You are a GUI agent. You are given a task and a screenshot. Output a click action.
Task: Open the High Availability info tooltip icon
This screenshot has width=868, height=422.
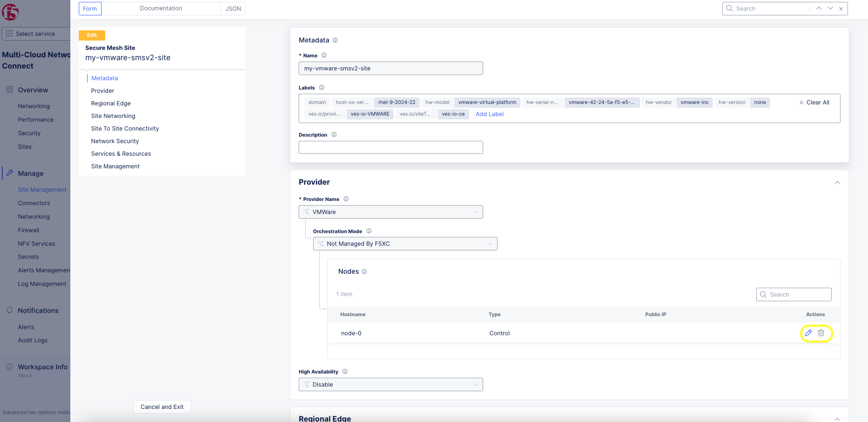point(345,371)
